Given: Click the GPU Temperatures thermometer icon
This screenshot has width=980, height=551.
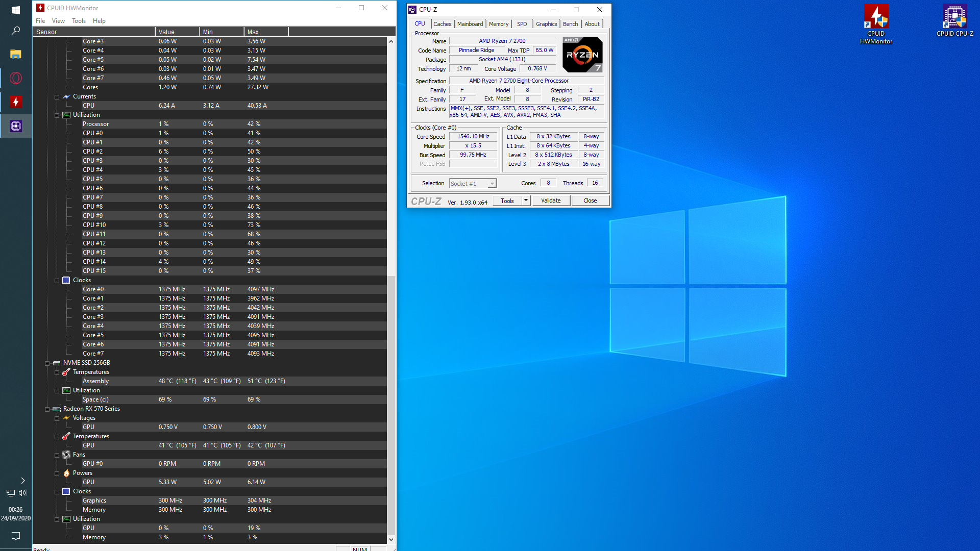Looking at the screenshot, I should click(x=66, y=436).
